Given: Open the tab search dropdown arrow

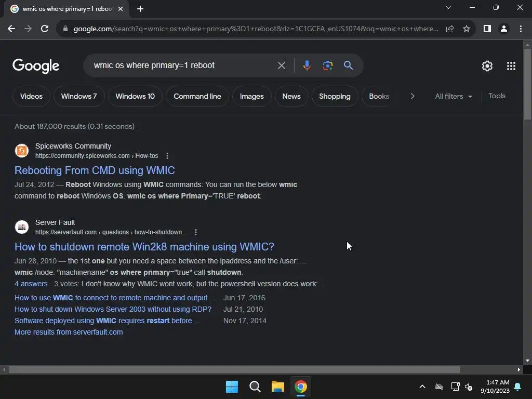Looking at the screenshot, I should [448, 7].
